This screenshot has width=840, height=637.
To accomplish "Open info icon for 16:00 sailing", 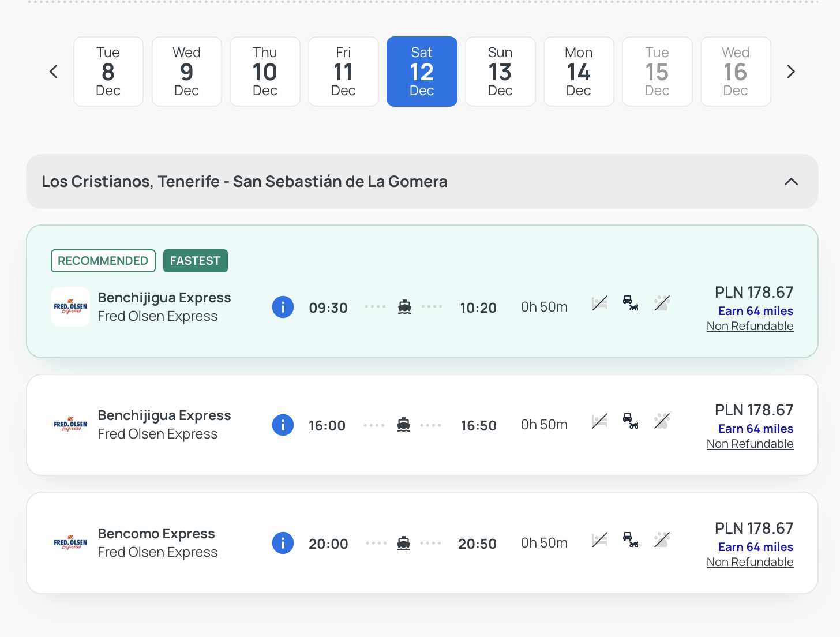I will tap(283, 425).
